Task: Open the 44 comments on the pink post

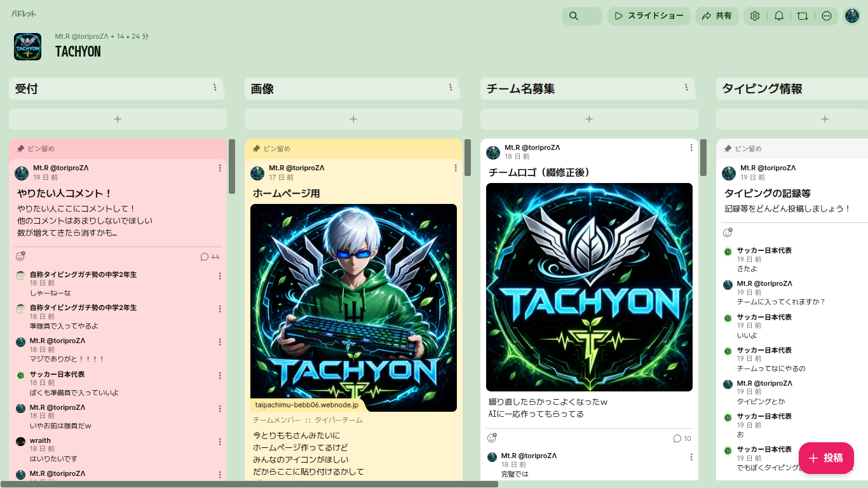Action: tap(210, 257)
